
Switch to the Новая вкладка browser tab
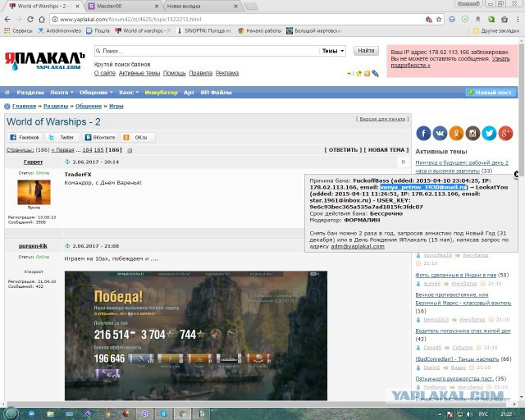click(202, 6)
